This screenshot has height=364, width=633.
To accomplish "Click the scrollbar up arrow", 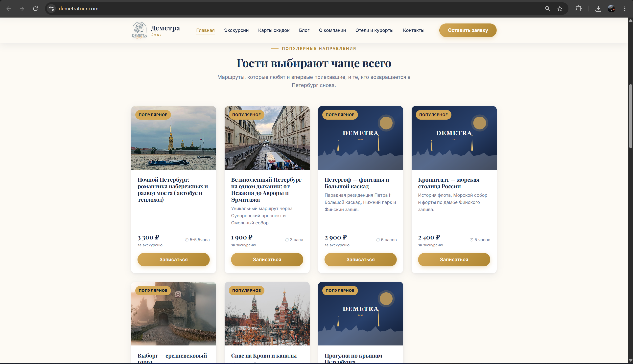I will tap(631, 20).
